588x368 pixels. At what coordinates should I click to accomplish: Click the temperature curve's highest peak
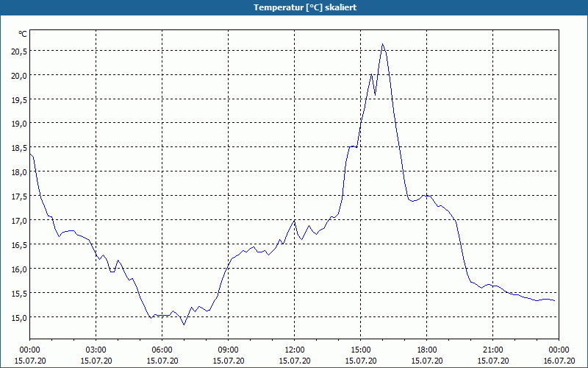(x=382, y=44)
